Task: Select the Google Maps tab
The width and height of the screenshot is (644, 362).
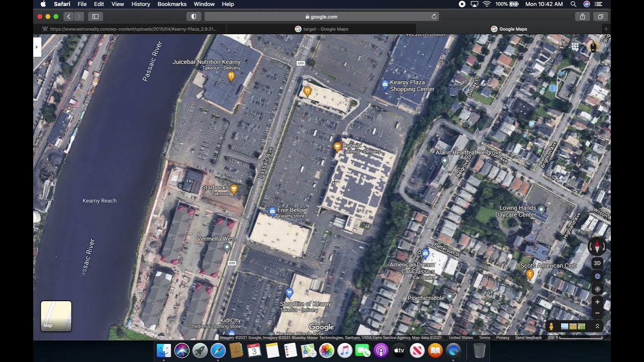Action: tap(509, 29)
